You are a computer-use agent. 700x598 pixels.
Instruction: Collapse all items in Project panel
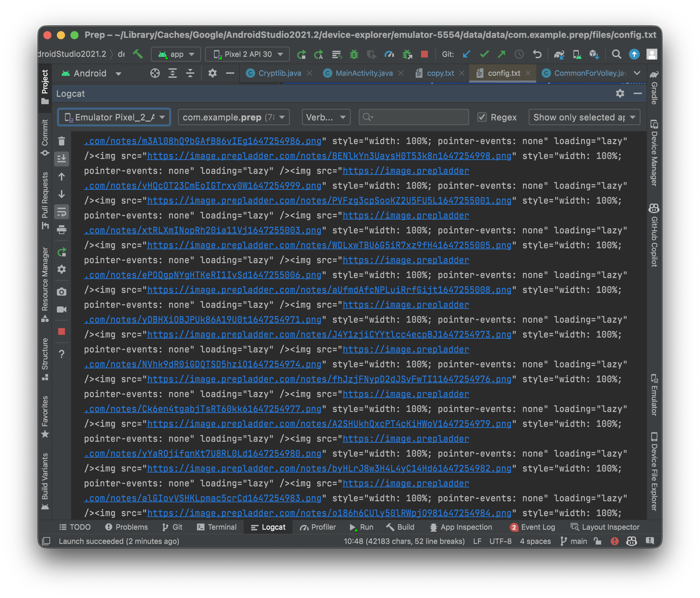coord(190,73)
